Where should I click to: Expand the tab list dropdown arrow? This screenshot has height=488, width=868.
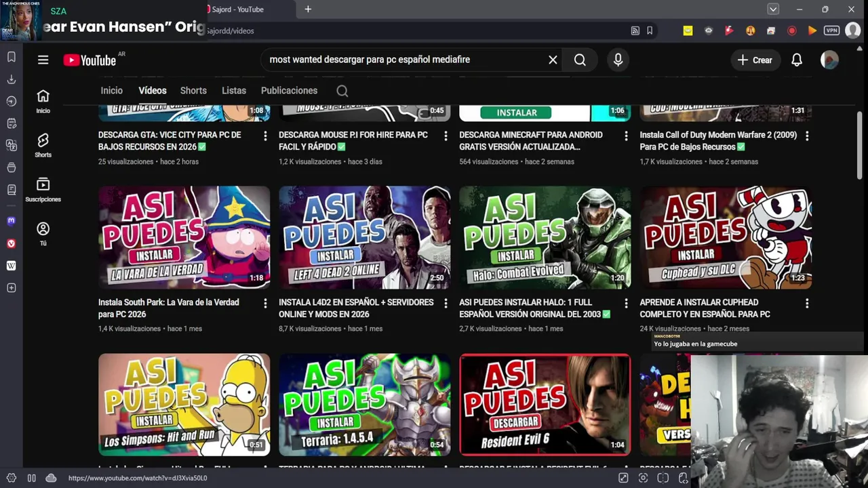(x=773, y=9)
